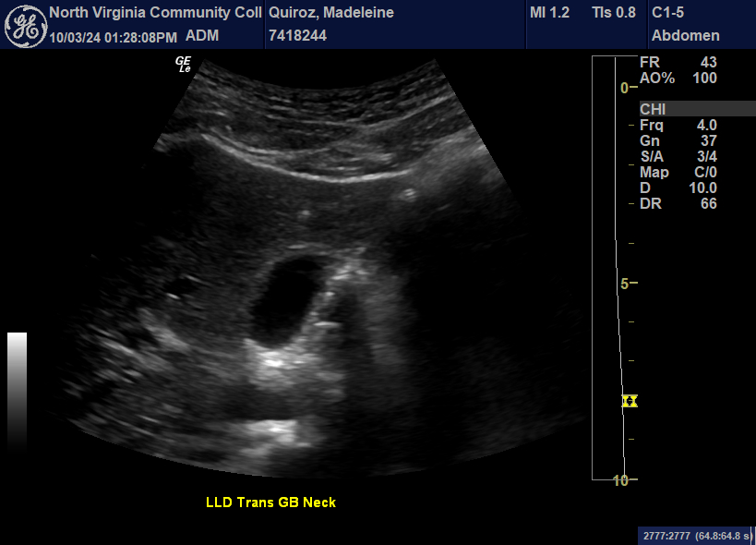This screenshot has height=545, width=756.
Task: Click the Map C/0 setting
Action: click(678, 172)
